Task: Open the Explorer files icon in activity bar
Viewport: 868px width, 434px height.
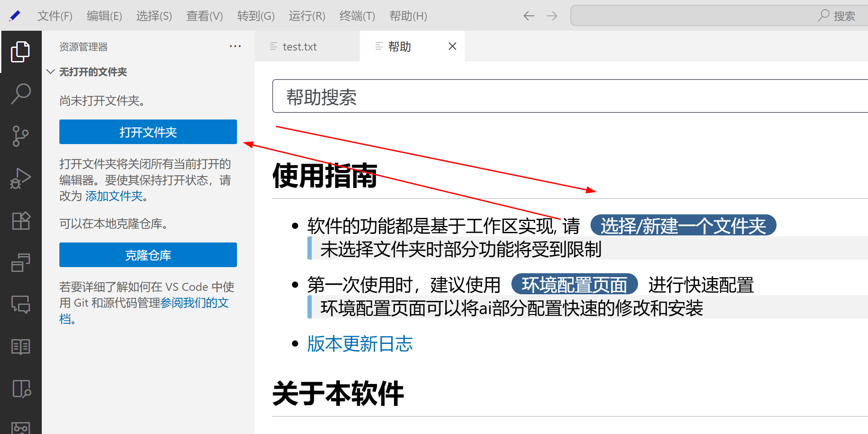Action: [x=20, y=52]
